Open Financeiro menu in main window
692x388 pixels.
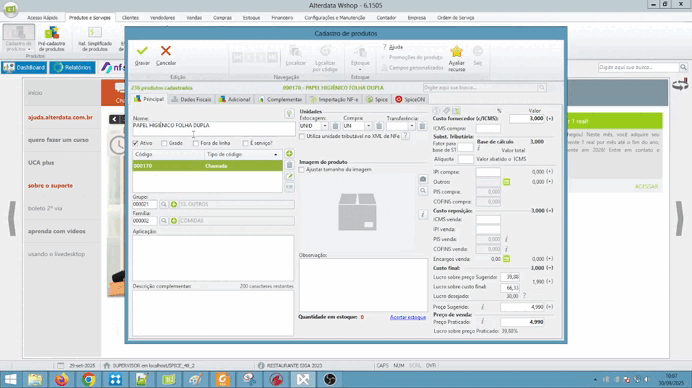point(282,18)
